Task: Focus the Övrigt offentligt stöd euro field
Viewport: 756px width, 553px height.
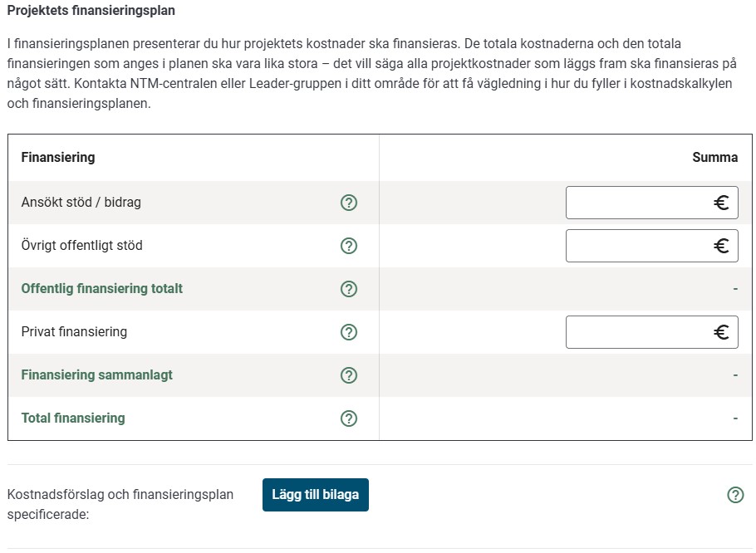Action: point(640,245)
